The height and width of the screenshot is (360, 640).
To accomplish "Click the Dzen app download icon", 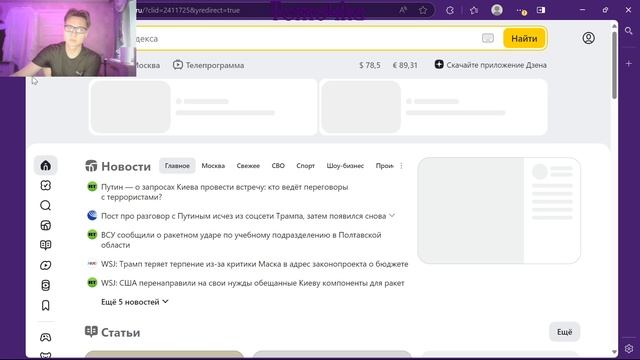I will click(x=439, y=64).
